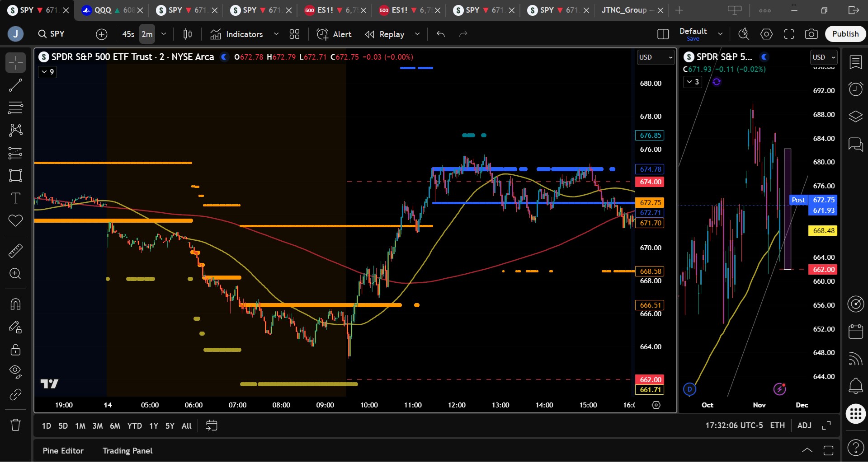Set chart range to 1D

[x=47, y=426]
